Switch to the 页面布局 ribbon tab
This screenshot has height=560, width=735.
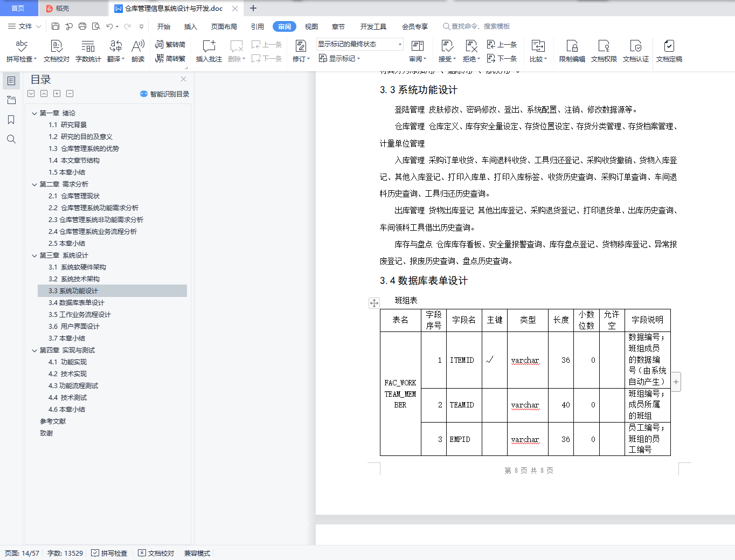coord(224,26)
